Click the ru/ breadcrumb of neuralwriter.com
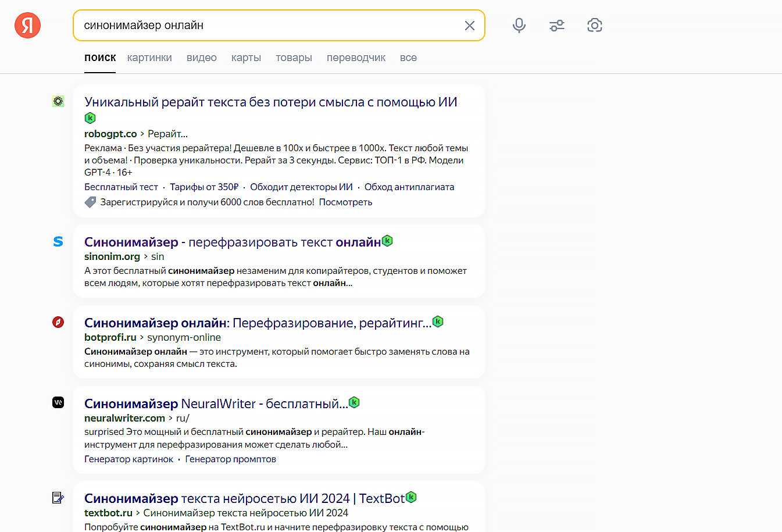 point(183,418)
